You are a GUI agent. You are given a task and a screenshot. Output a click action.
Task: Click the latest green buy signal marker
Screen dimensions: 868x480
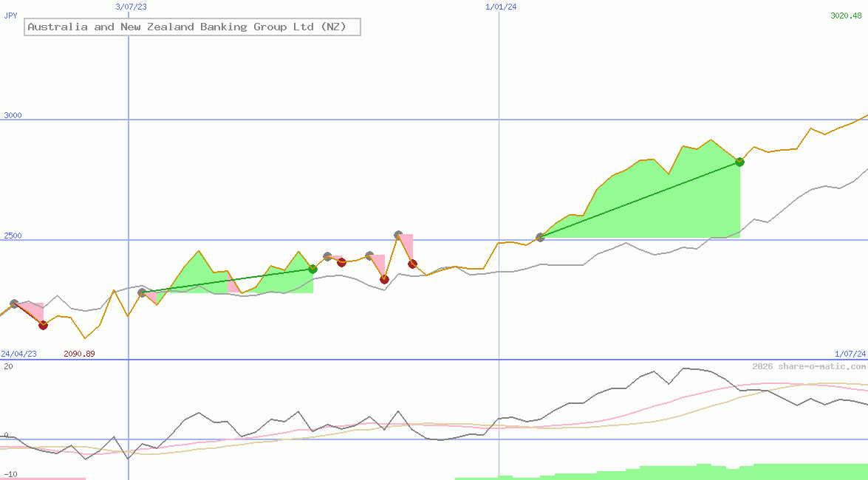point(739,162)
